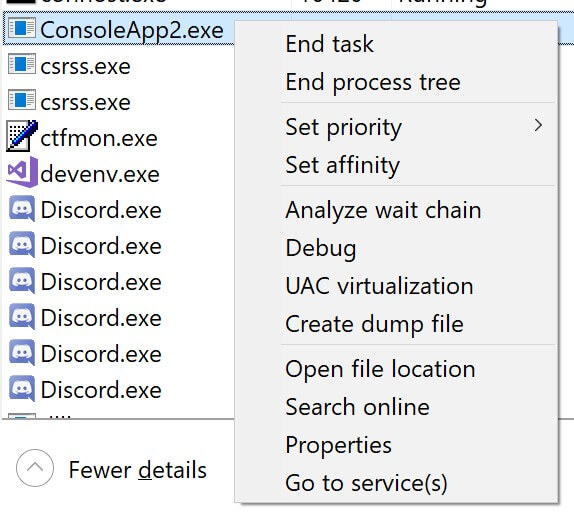Select devenv.exe process name
Screen dimensions: 574x512
pos(100,174)
